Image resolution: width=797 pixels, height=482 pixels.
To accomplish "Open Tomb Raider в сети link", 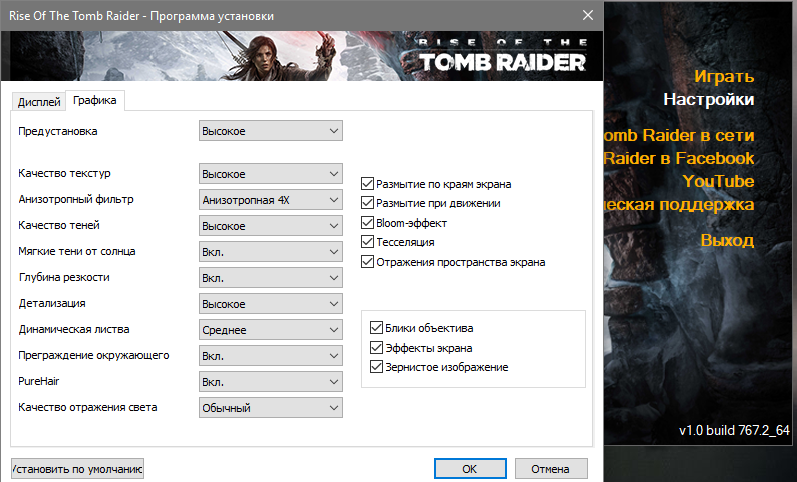I will [x=679, y=135].
